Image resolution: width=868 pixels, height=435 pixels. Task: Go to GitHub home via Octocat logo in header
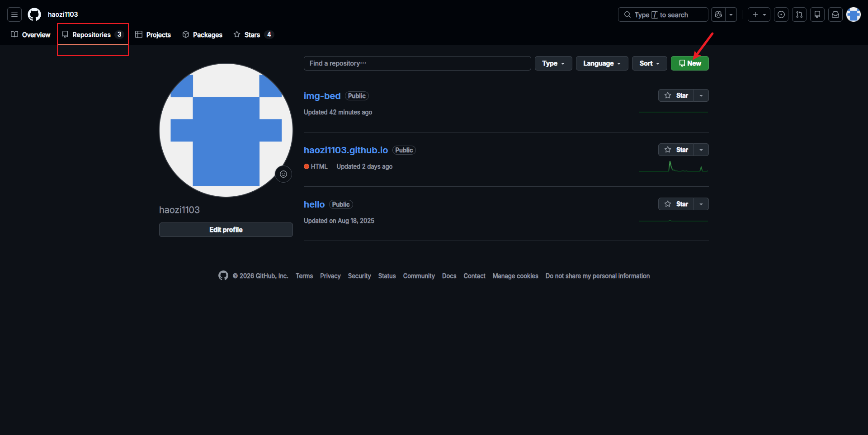click(34, 14)
